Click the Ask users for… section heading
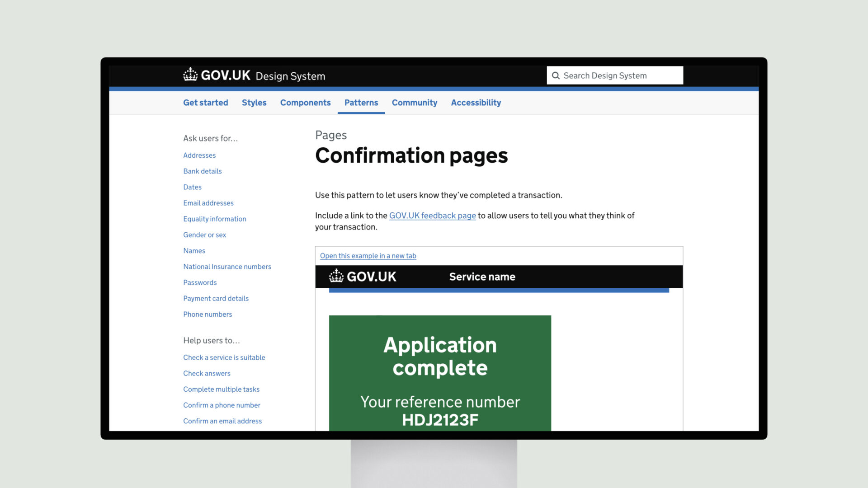Screen dimensions: 868x488 click(210, 138)
